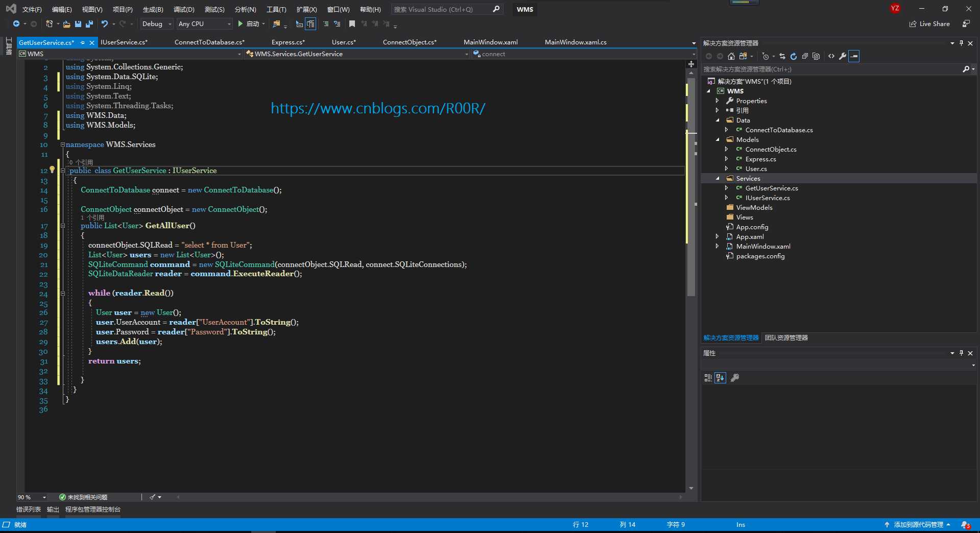Click the Visual Studio search box
Viewport: 980px width, 533px height.
(447, 10)
